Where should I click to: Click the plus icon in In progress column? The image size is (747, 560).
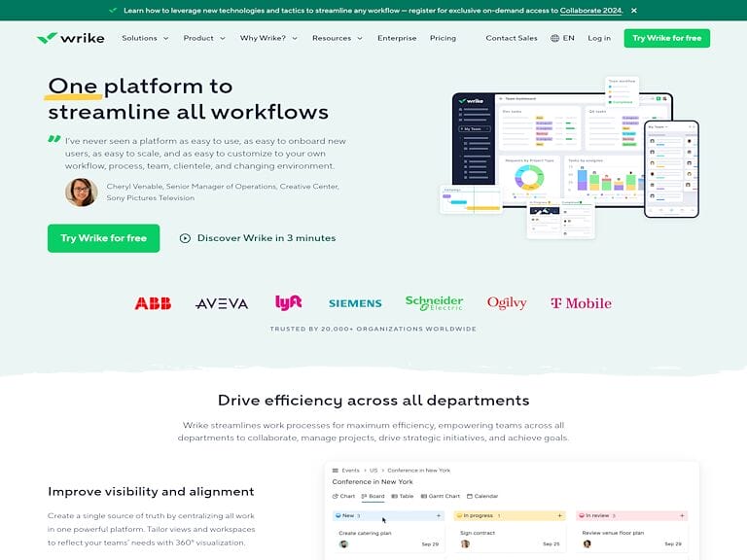point(559,515)
